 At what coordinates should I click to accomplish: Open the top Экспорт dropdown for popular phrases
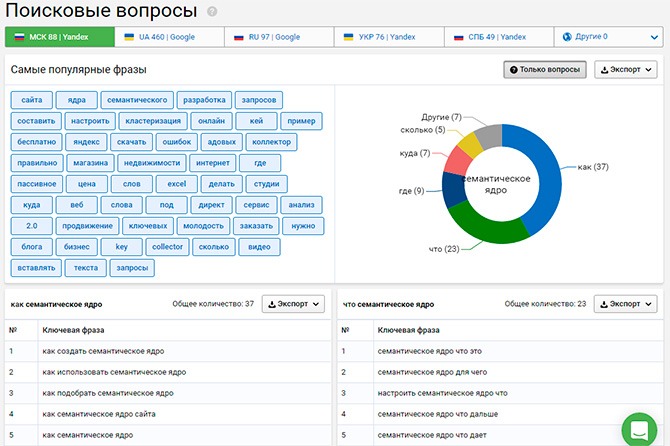626,70
